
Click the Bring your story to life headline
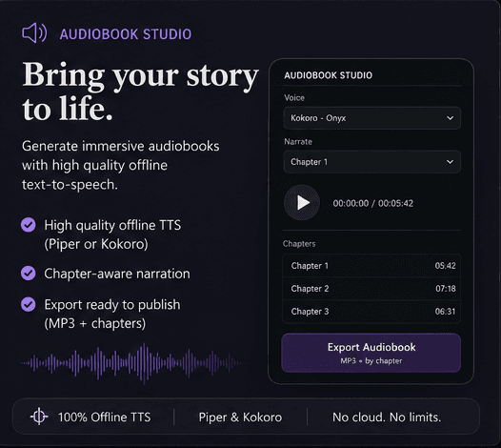(x=140, y=92)
